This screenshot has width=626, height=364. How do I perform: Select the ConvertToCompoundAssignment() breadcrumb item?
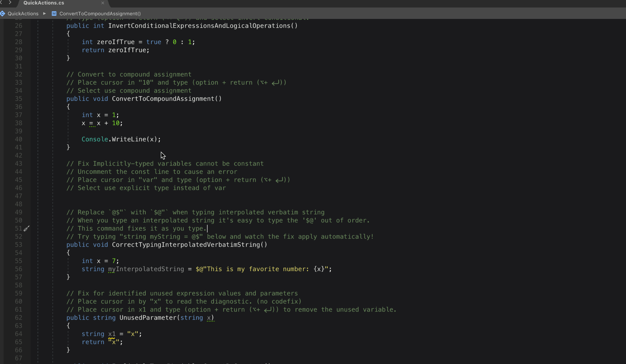100,14
